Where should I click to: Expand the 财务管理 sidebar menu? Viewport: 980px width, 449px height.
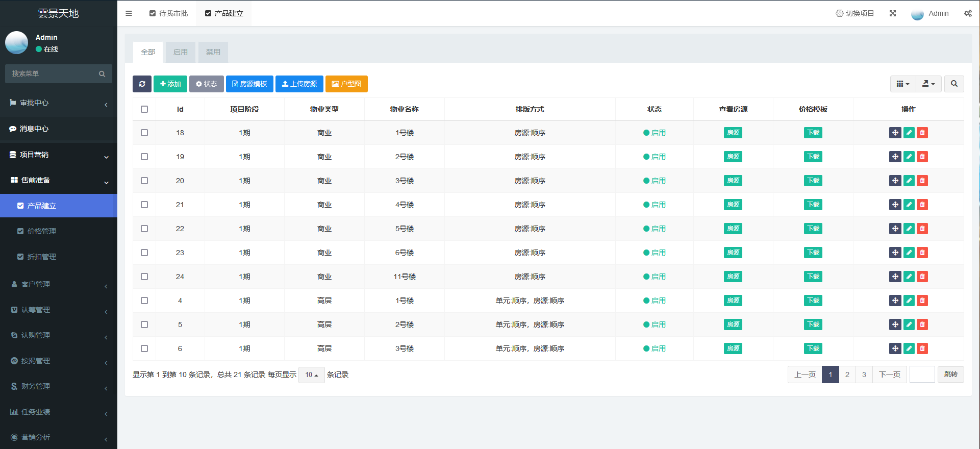[59, 386]
